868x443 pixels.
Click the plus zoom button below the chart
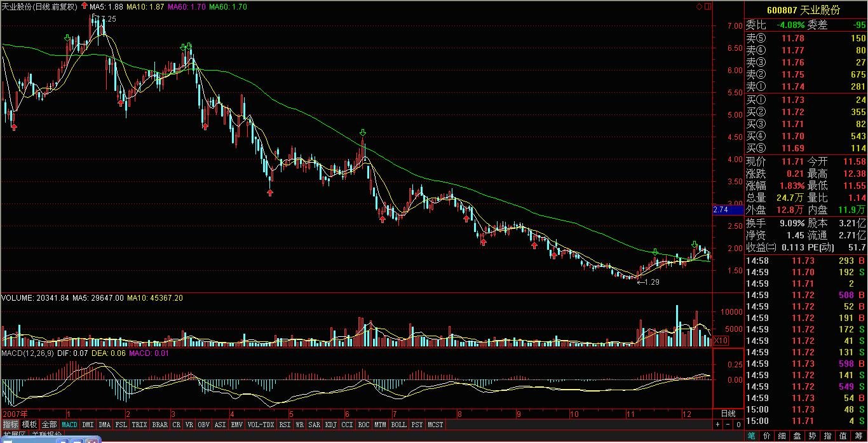[x=717, y=425]
